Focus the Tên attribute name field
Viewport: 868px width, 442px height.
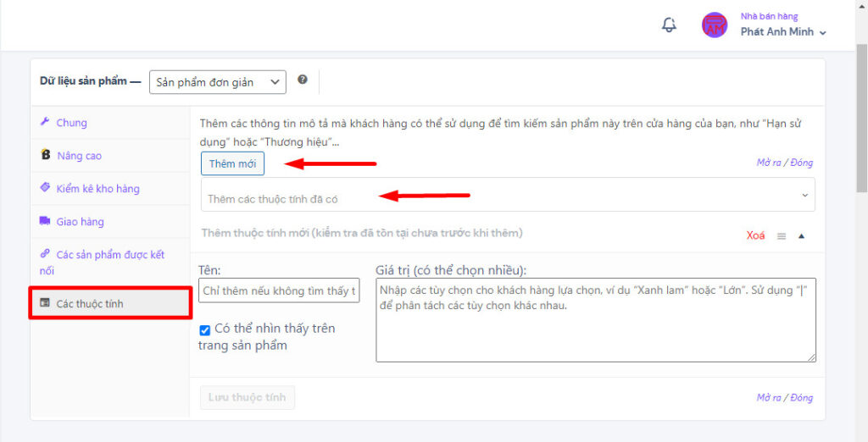(x=279, y=290)
